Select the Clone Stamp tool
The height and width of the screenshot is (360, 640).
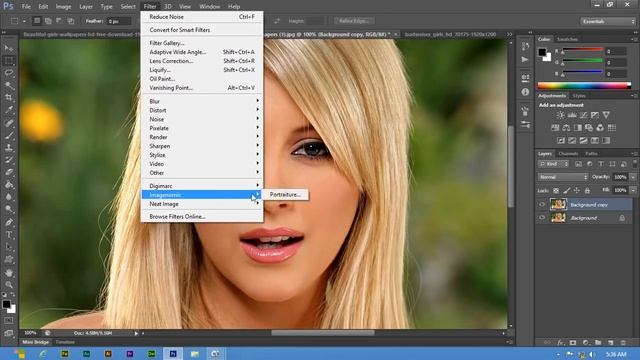click(x=9, y=148)
